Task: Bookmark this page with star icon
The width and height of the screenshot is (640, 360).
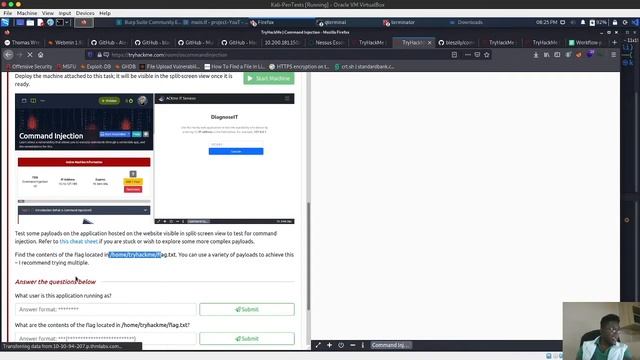Action: 487,55
